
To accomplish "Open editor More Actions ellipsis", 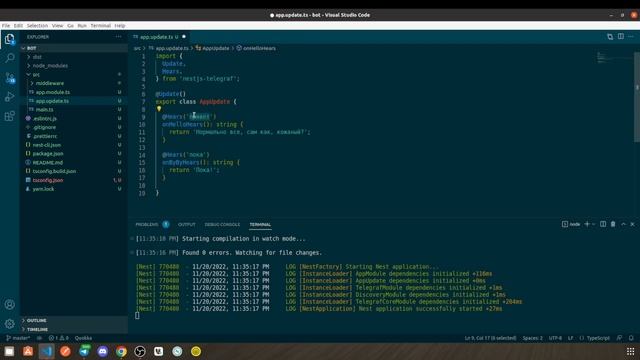I will pyautogui.click(x=631, y=36).
